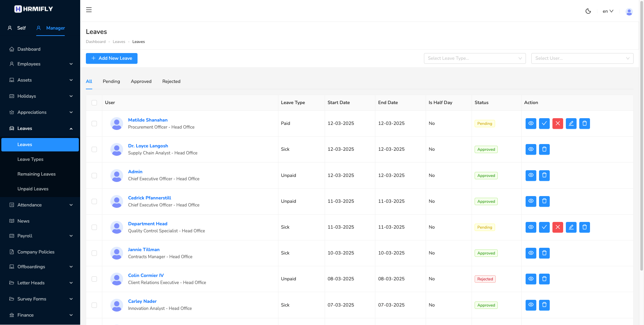Switch to the Rejected tab
Image resolution: width=644 pixels, height=325 pixels.
tap(171, 81)
